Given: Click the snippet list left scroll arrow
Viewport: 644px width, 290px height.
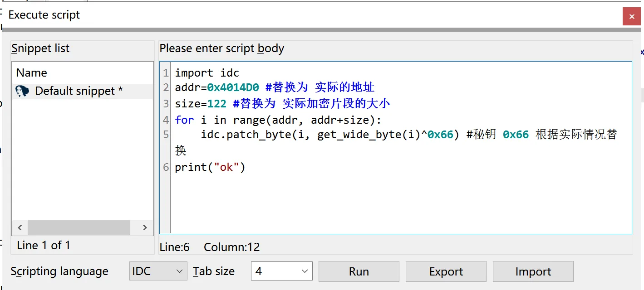Looking at the screenshot, I should pos(20,227).
